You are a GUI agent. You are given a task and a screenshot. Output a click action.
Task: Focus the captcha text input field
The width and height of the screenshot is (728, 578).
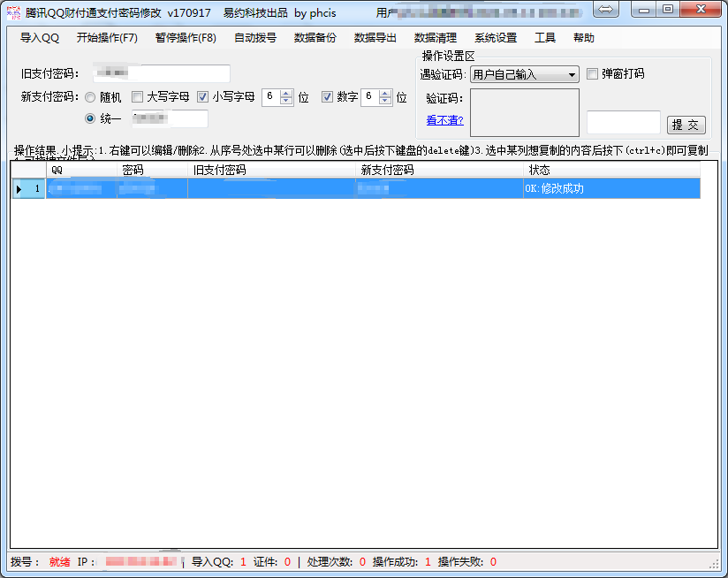click(x=624, y=123)
